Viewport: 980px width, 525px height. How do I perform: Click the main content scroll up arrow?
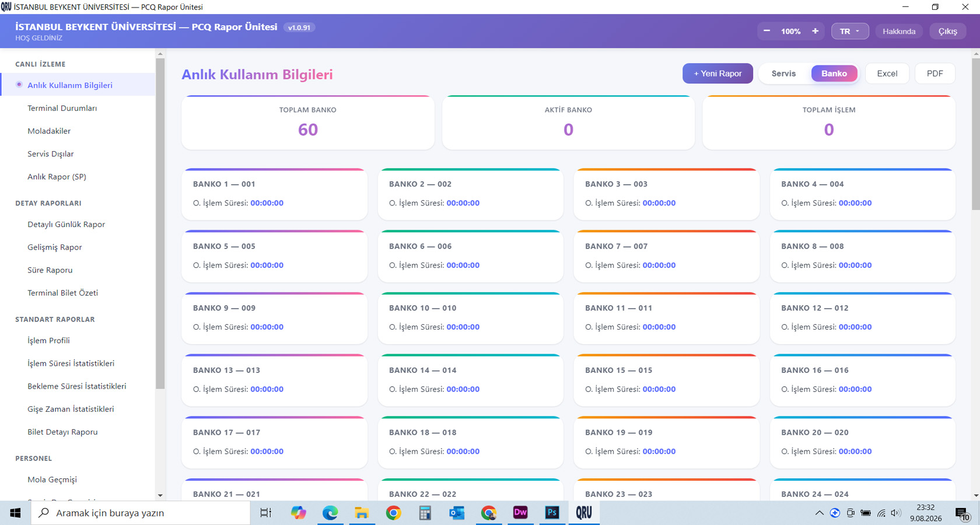pos(976,54)
